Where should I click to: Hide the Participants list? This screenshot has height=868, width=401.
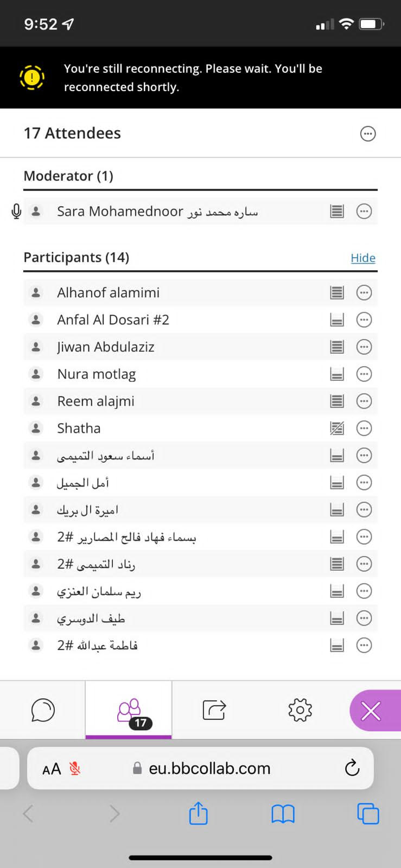[363, 258]
